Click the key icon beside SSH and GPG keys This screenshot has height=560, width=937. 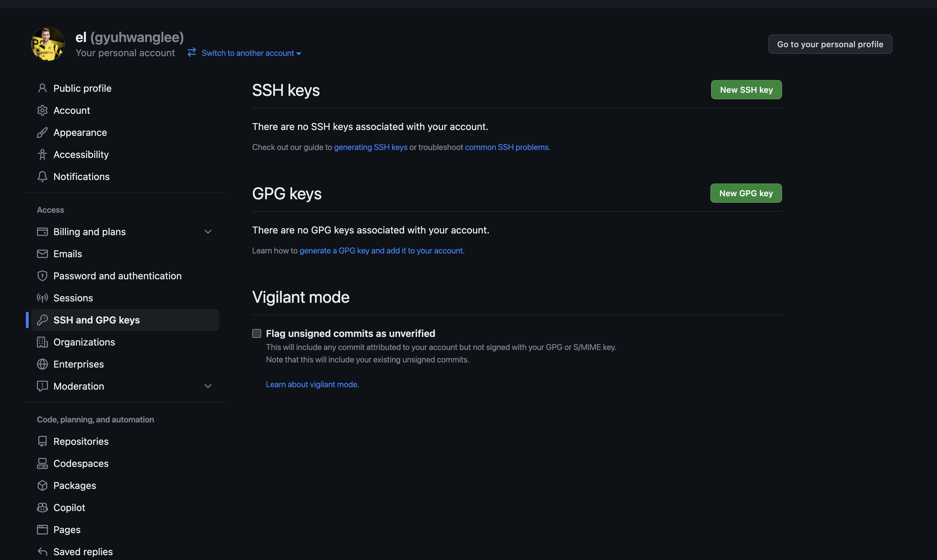(x=42, y=320)
